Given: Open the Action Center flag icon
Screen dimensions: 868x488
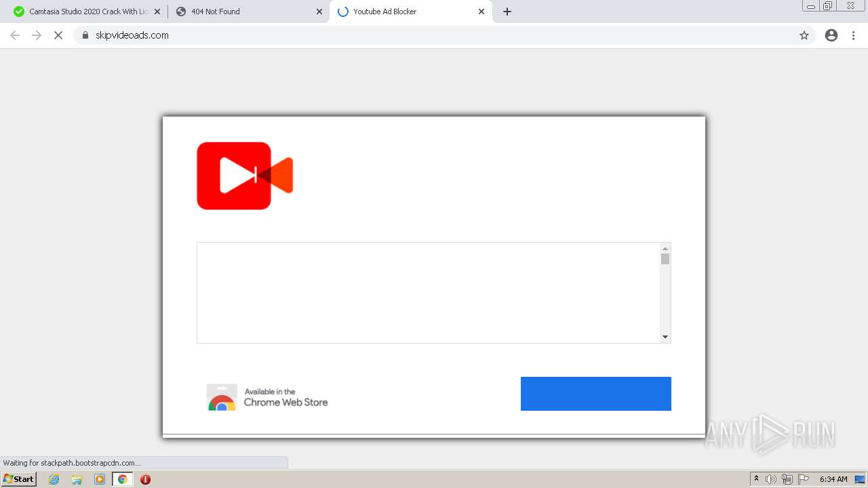Looking at the screenshot, I should (804, 479).
